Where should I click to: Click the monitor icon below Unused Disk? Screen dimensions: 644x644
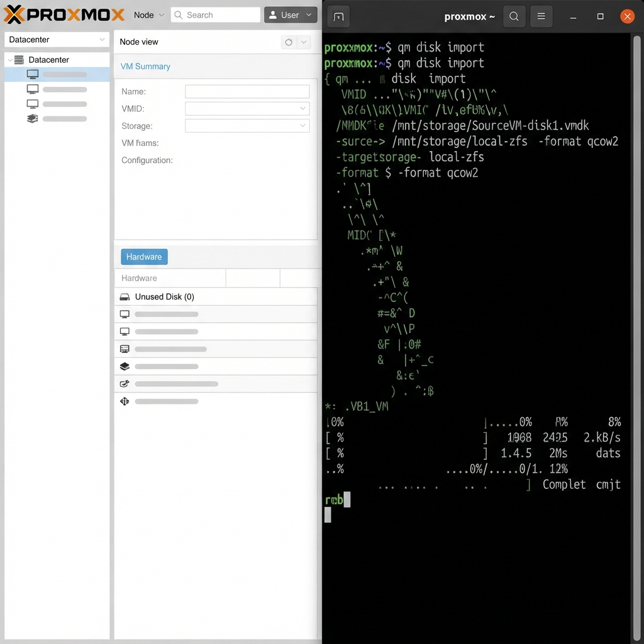125,314
